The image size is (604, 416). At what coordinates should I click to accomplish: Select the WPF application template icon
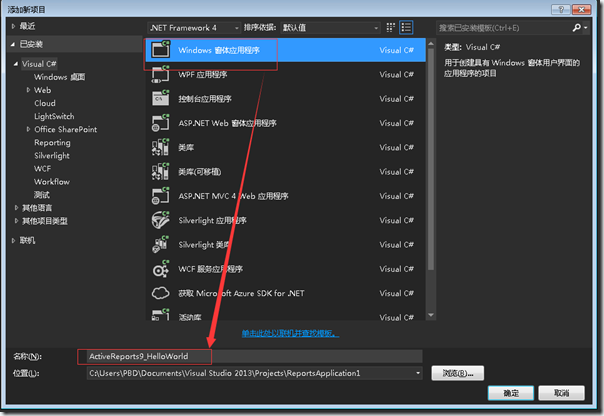[160, 75]
